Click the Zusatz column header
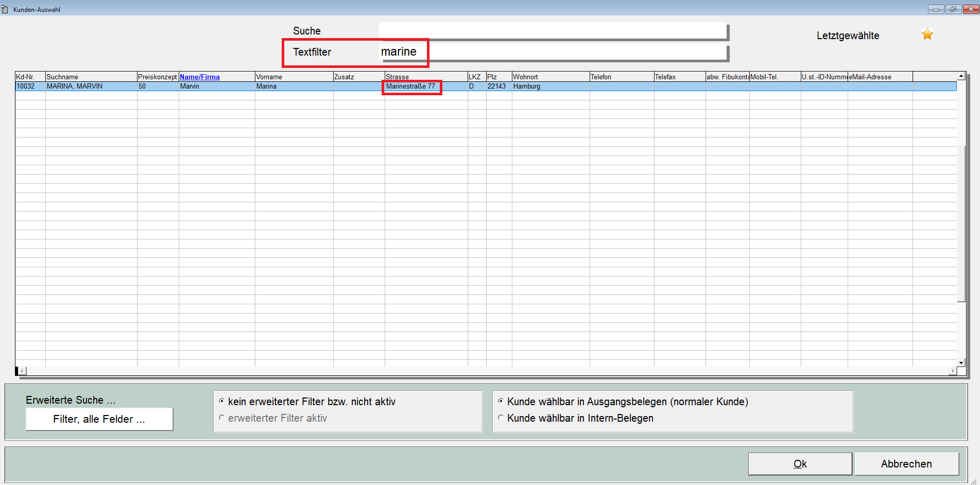The image size is (980, 485). [359, 77]
